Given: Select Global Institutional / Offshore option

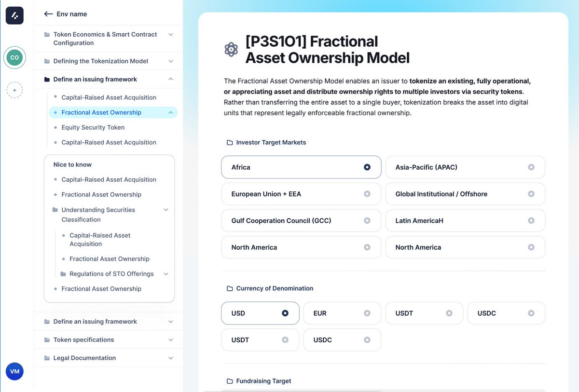Looking at the screenshot, I should (465, 194).
